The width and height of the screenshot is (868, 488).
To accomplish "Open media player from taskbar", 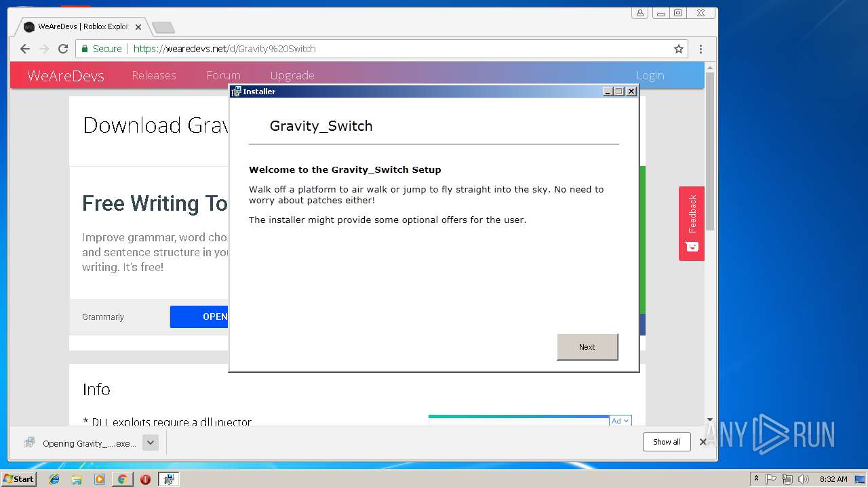I will [100, 479].
